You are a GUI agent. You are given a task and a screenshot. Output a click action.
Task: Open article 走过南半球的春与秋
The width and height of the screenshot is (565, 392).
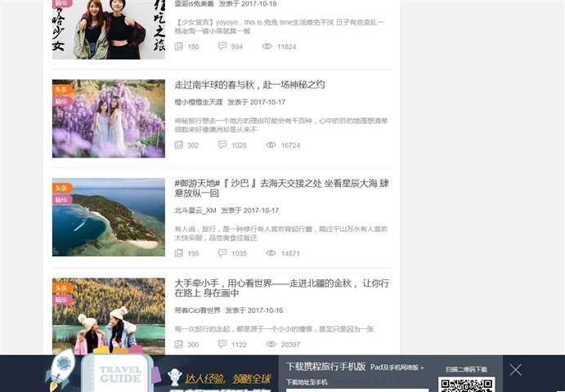(x=249, y=85)
